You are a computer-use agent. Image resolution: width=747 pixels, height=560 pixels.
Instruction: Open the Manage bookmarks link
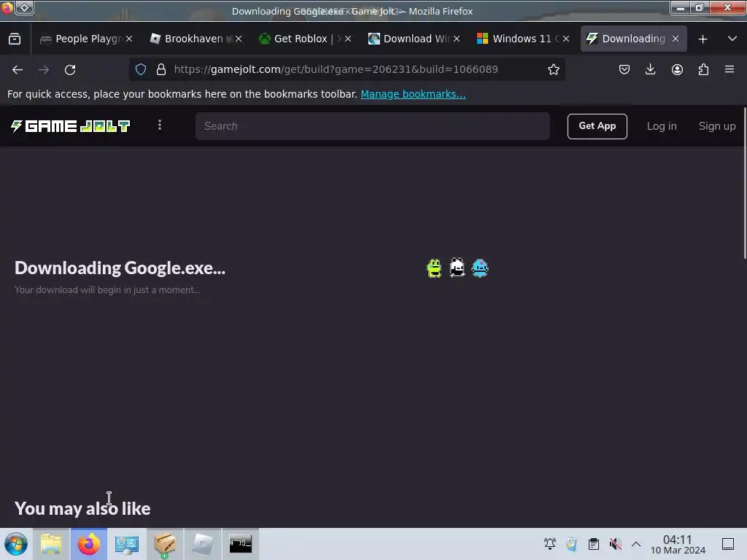(413, 94)
